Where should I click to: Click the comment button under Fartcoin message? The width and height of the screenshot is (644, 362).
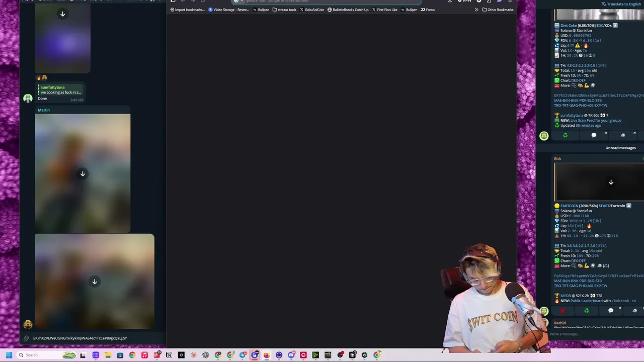pos(610,311)
